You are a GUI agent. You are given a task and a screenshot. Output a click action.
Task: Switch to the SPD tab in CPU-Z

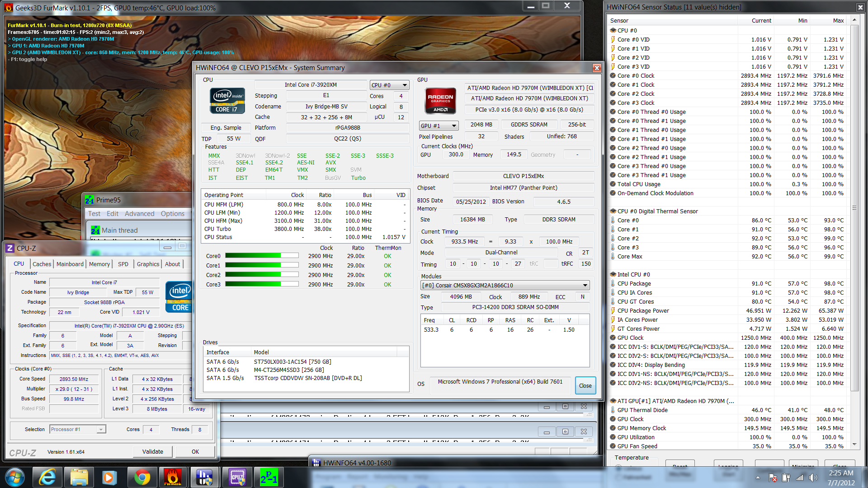point(123,264)
